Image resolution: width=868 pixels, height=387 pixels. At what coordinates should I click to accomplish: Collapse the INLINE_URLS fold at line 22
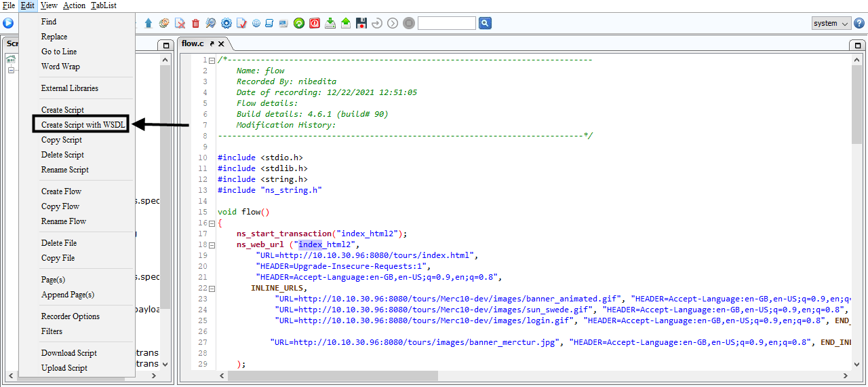[212, 288]
